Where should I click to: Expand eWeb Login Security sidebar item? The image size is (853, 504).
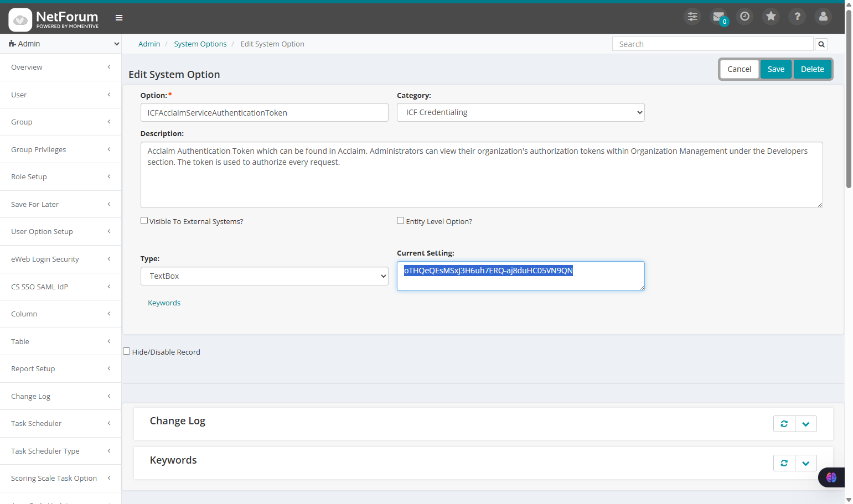[61, 259]
